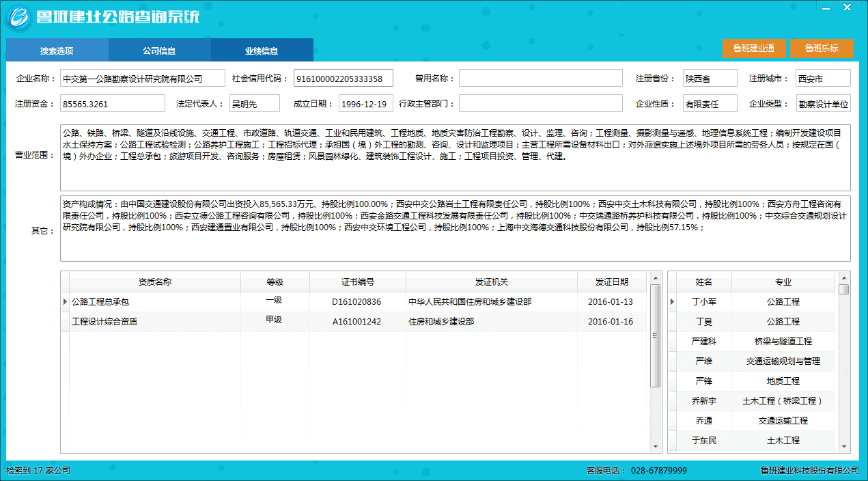This screenshot has width=868, height=481.
Task: Click down arrow of qualification table scrollbar
Action: click(x=655, y=446)
